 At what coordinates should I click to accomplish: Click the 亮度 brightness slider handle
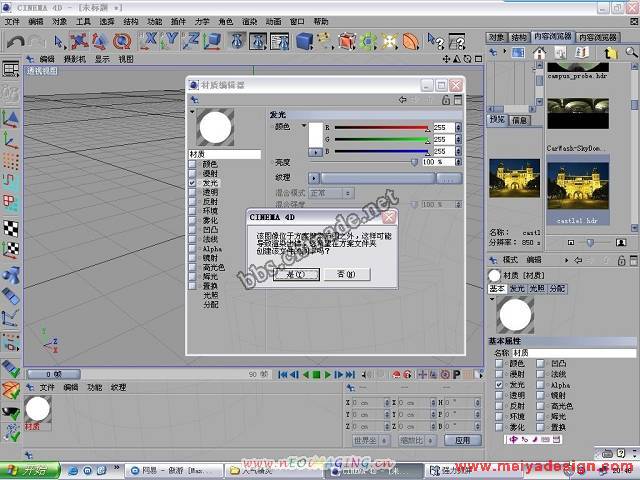(414, 162)
